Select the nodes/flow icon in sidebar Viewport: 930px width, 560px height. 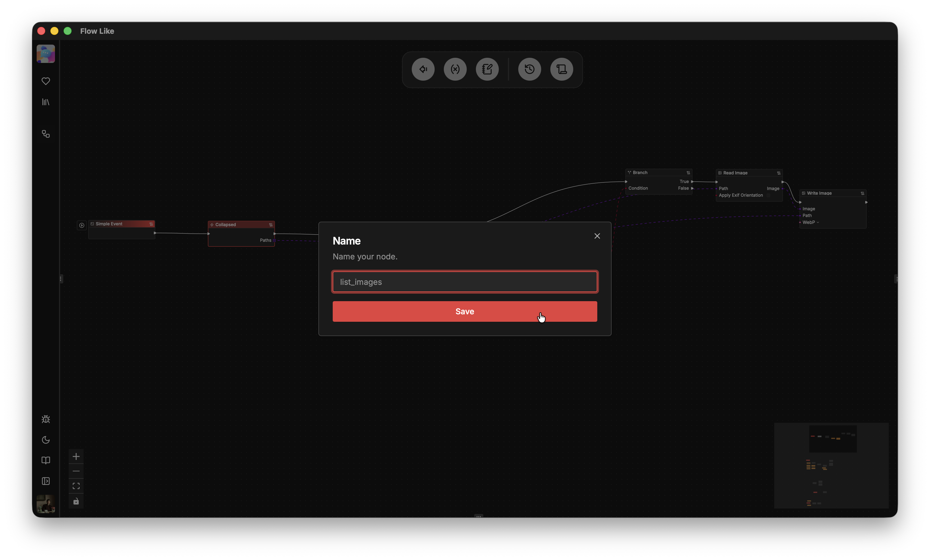(46, 134)
